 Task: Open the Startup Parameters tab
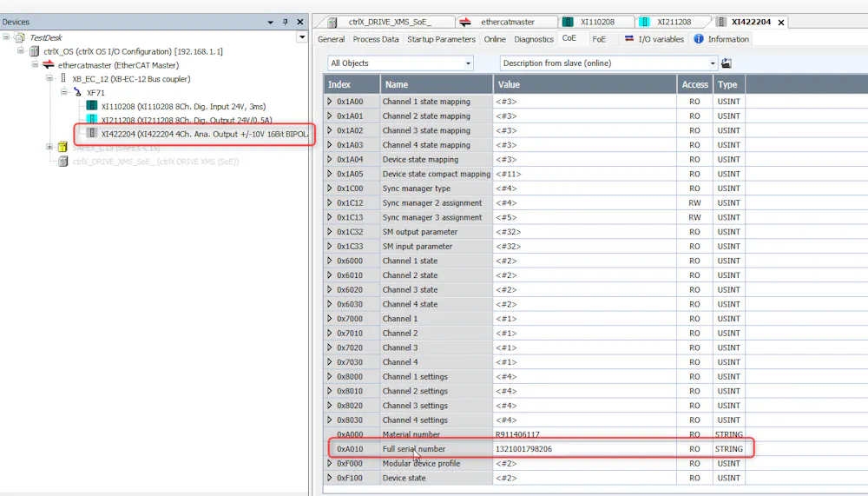(441, 39)
